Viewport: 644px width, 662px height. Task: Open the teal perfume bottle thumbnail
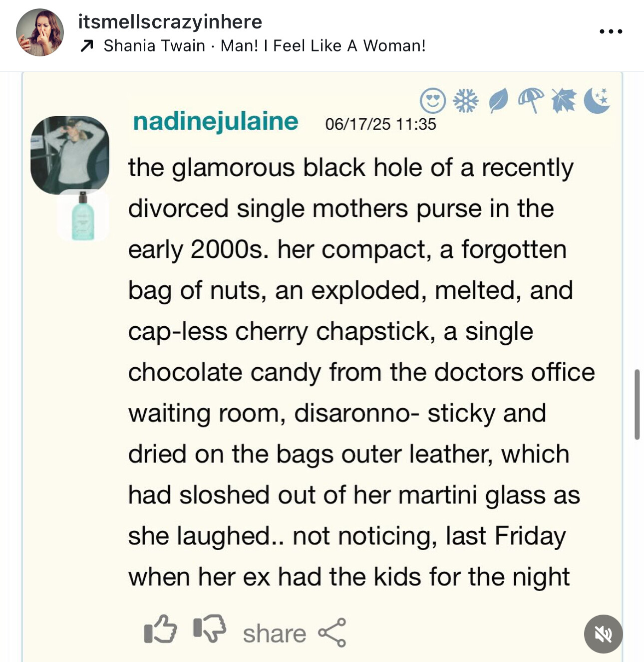click(x=83, y=216)
